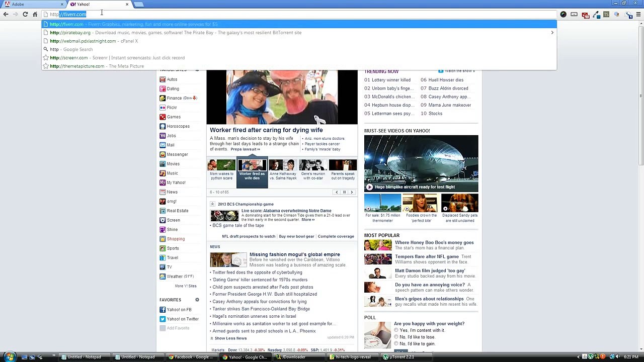Click Yahoo on FB icon

163,310
